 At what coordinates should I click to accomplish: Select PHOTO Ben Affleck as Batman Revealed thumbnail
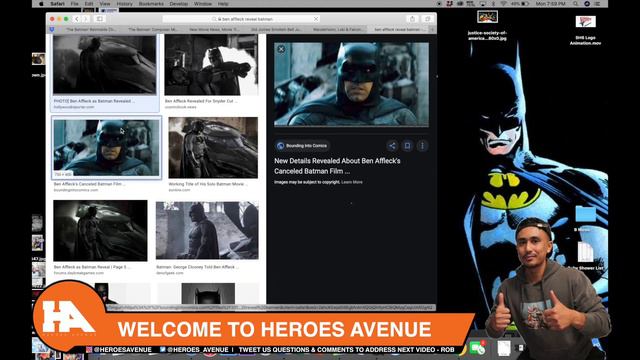[104, 64]
